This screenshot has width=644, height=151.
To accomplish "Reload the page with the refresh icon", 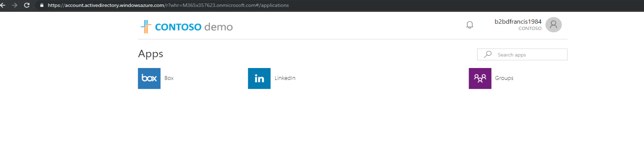I will [x=27, y=5].
